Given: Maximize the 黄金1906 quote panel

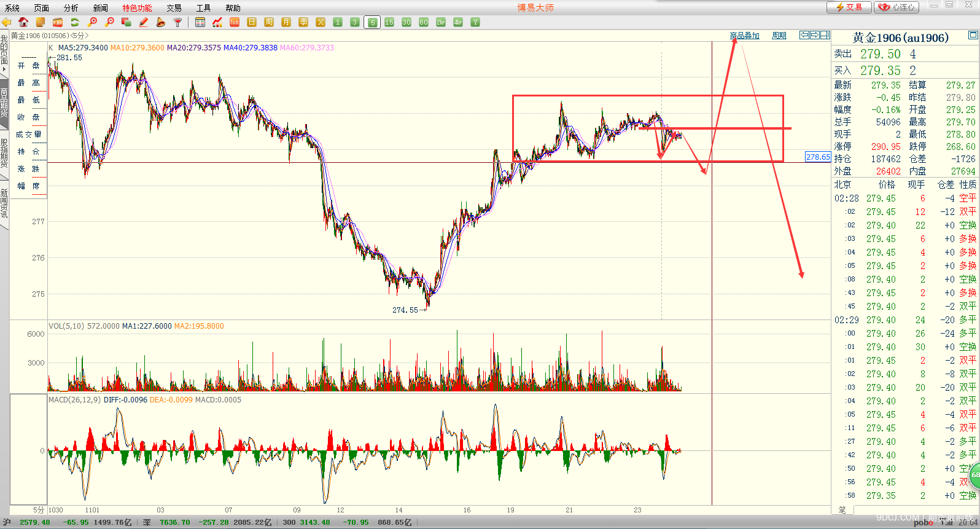Looking at the screenshot, I should pyautogui.click(x=973, y=36).
